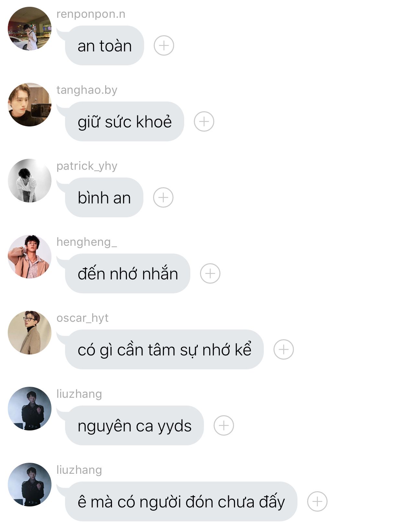Click the username oscar_hyt
Image resolution: width=402 pixels, height=532 pixels.
83,318
